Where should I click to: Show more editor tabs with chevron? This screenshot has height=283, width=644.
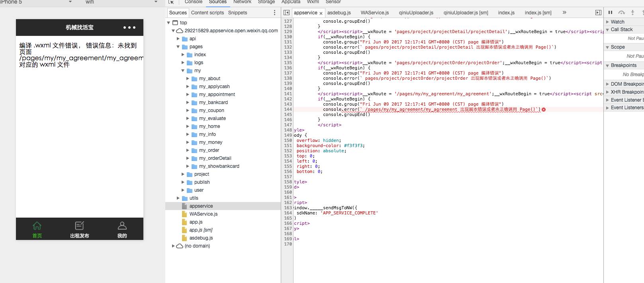click(x=564, y=13)
